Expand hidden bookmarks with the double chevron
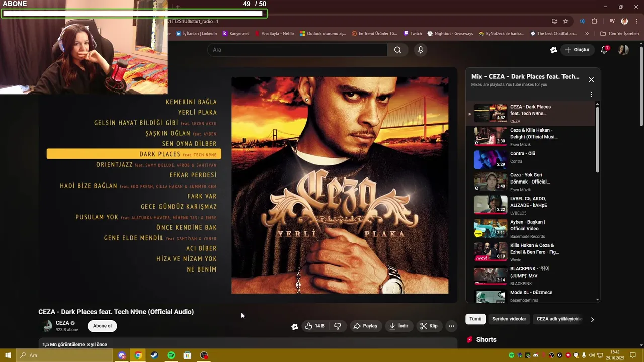 point(587,34)
